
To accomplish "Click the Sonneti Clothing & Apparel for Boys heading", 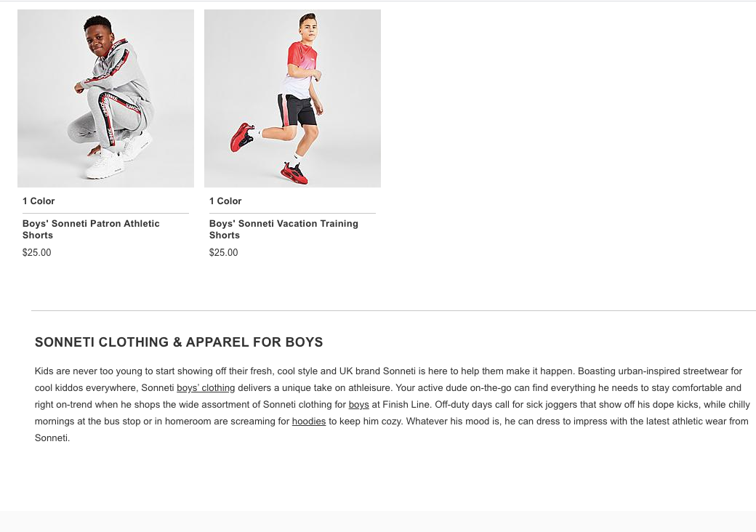I will click(x=179, y=342).
